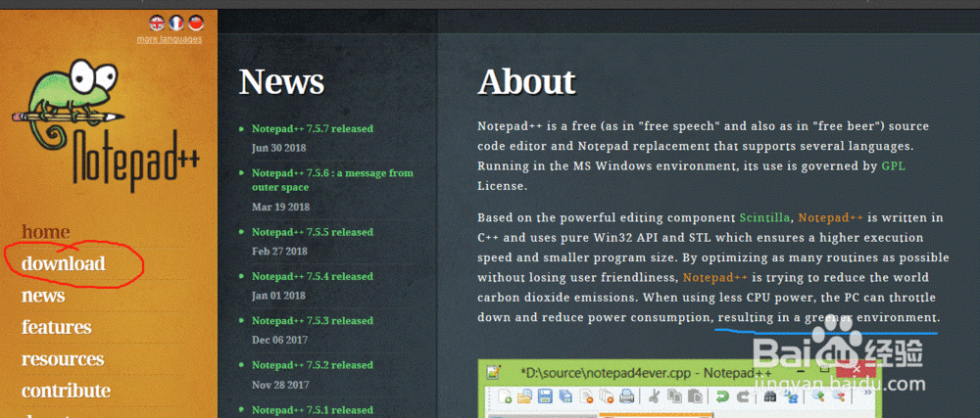Screen dimensions: 980x418
Task: Follow the GPL license link
Action: 893,166
